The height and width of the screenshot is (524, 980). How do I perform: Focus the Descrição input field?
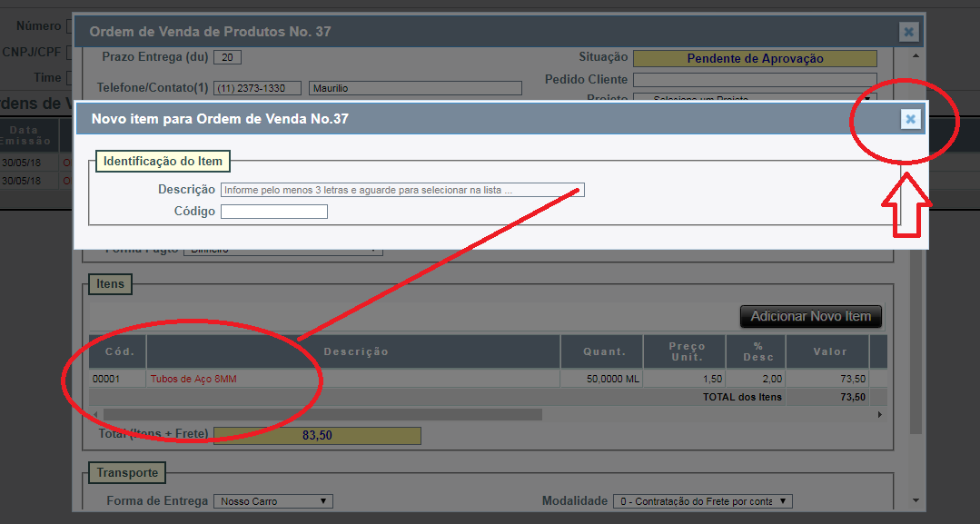402,190
